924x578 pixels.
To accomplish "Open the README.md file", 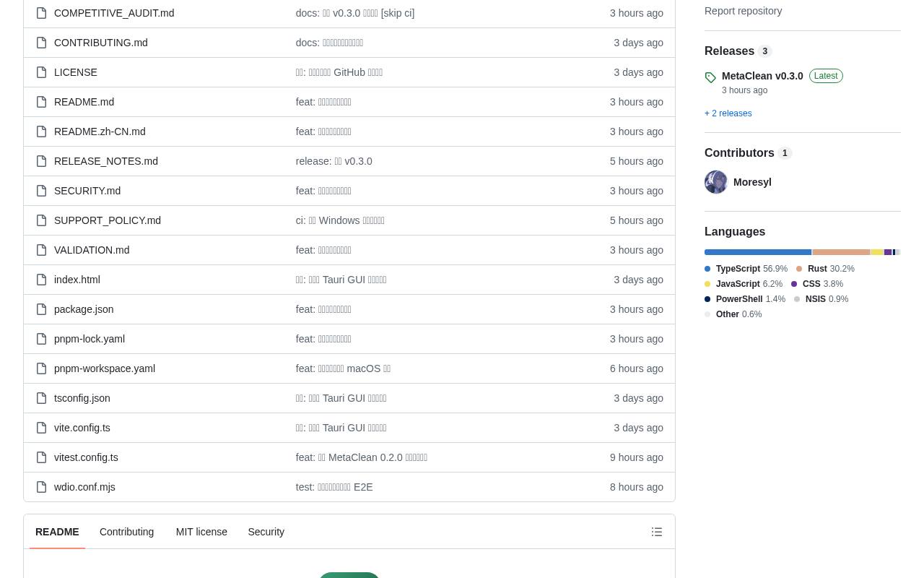I will click(84, 102).
